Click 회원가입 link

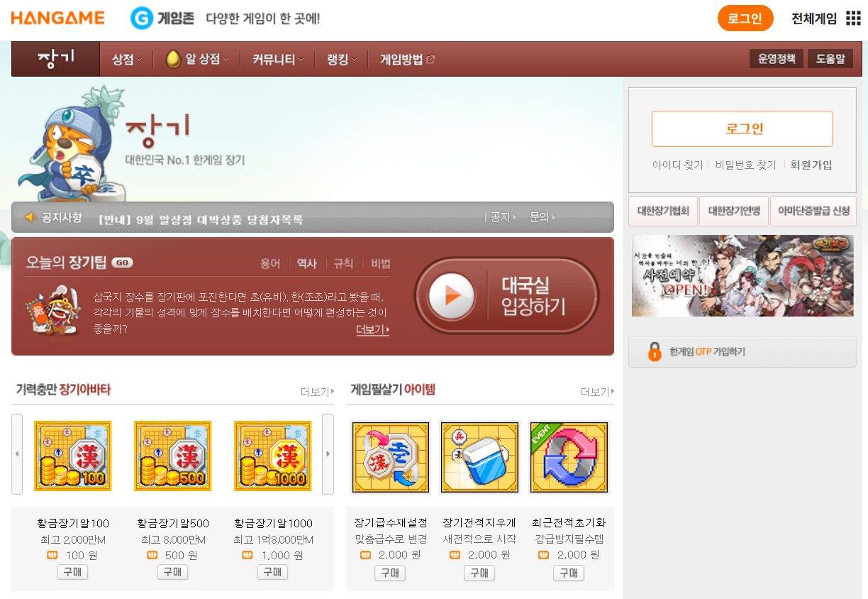pos(811,165)
